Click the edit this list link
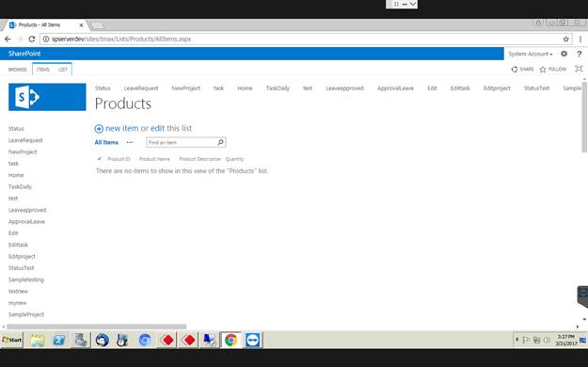The height and width of the screenshot is (367, 588). tap(157, 128)
